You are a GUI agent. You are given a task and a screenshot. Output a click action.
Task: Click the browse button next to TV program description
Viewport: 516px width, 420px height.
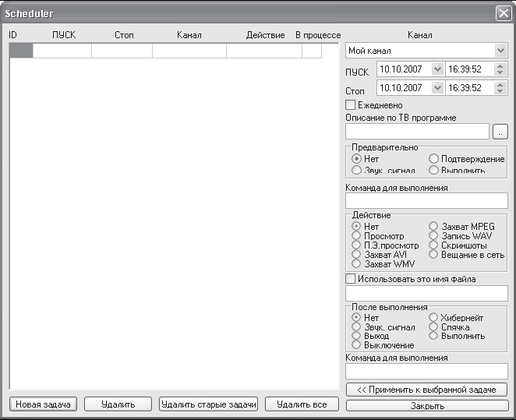[x=500, y=132]
